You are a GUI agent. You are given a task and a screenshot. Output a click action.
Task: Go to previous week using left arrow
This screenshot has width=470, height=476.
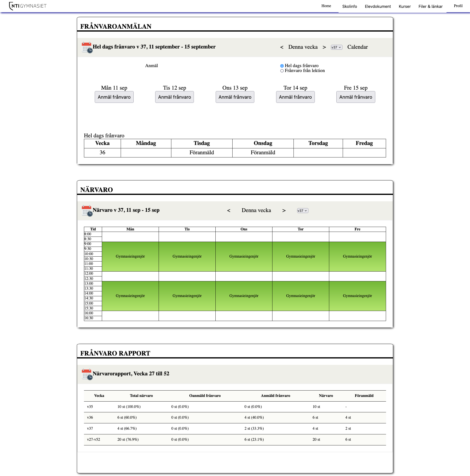(282, 47)
